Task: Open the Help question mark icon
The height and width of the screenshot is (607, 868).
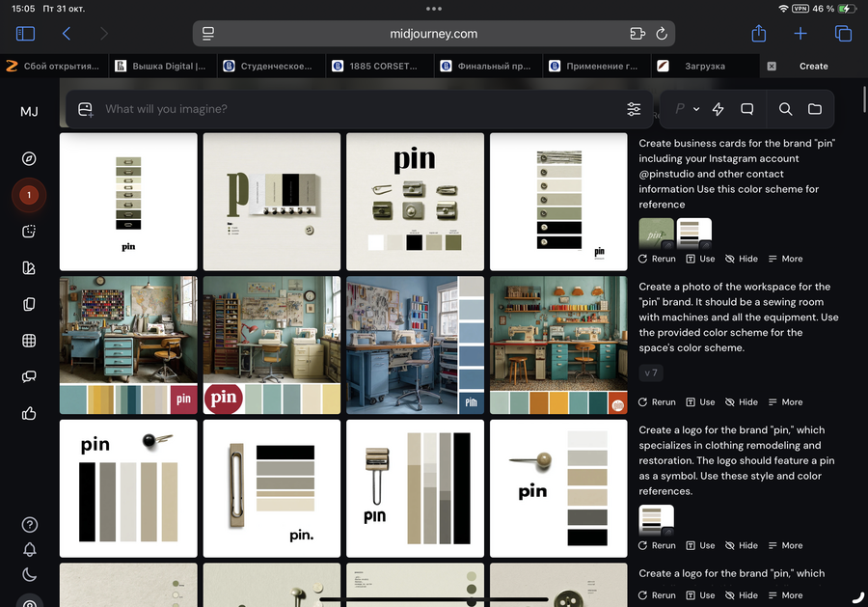Action: (x=29, y=524)
